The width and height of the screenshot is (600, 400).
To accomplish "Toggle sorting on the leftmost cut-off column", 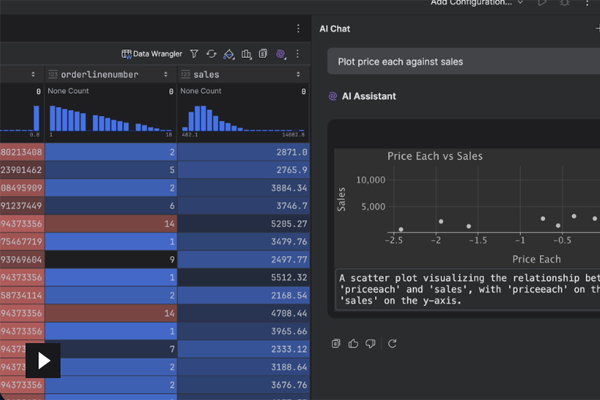I will (x=33, y=74).
